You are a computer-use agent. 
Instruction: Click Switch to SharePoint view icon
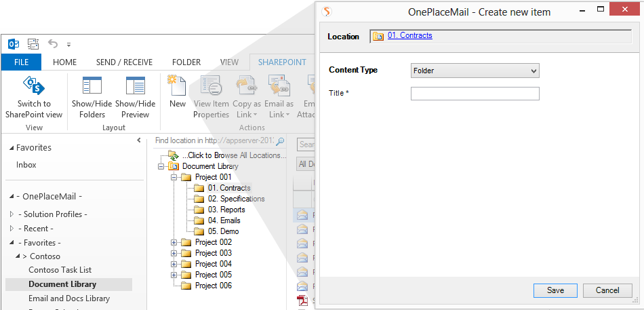click(x=34, y=85)
